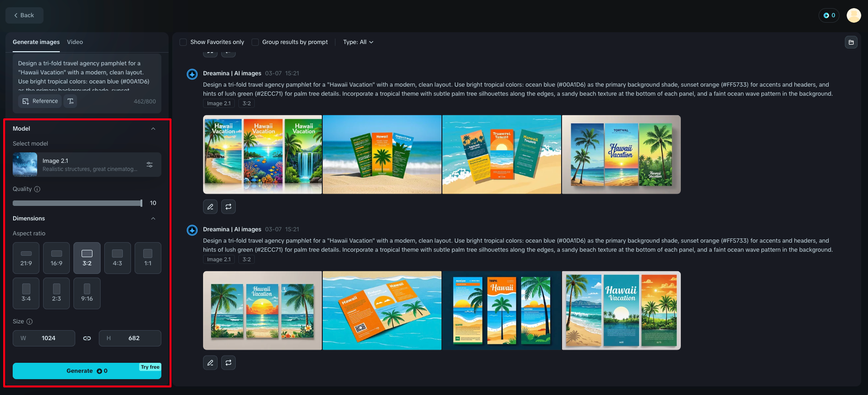Enable Group results by prompt checkbox
This screenshot has height=395, width=868.
pos(255,42)
